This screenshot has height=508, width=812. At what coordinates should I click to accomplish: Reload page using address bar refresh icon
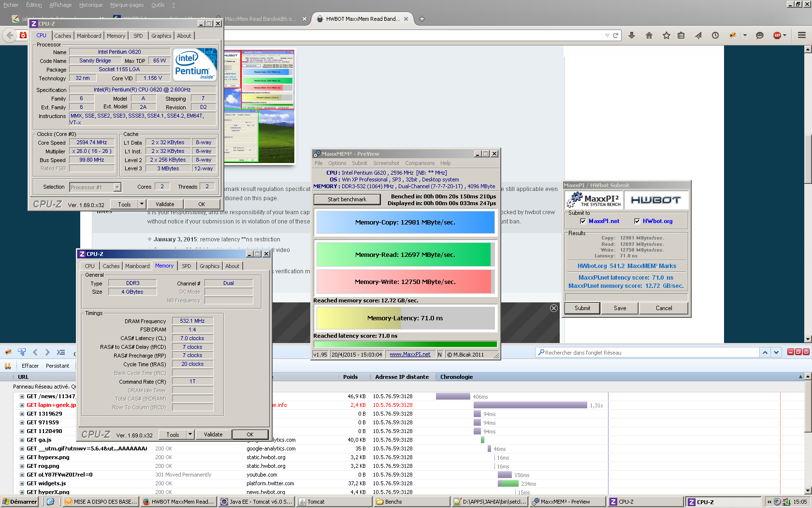tap(616, 35)
